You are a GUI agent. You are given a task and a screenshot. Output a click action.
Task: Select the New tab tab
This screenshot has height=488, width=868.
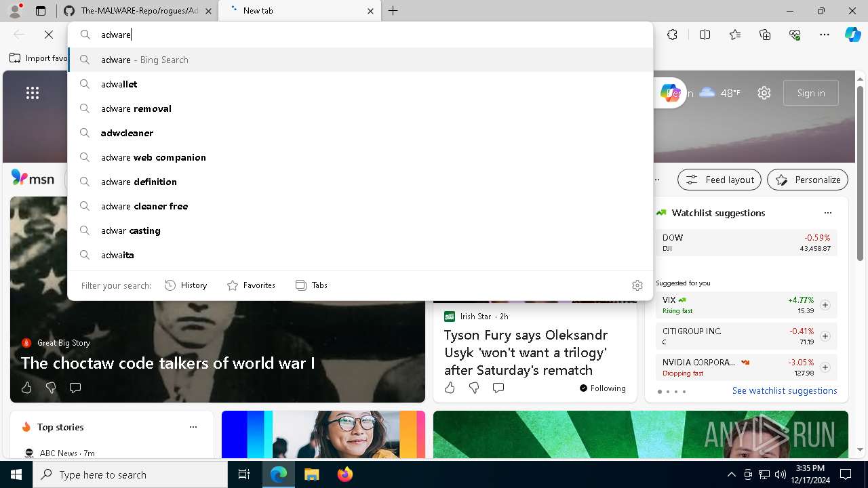[300, 11]
